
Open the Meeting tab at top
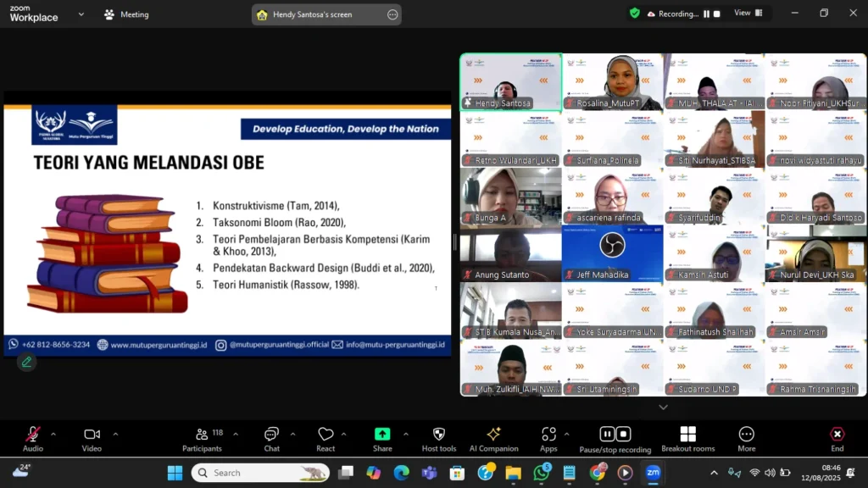click(126, 14)
